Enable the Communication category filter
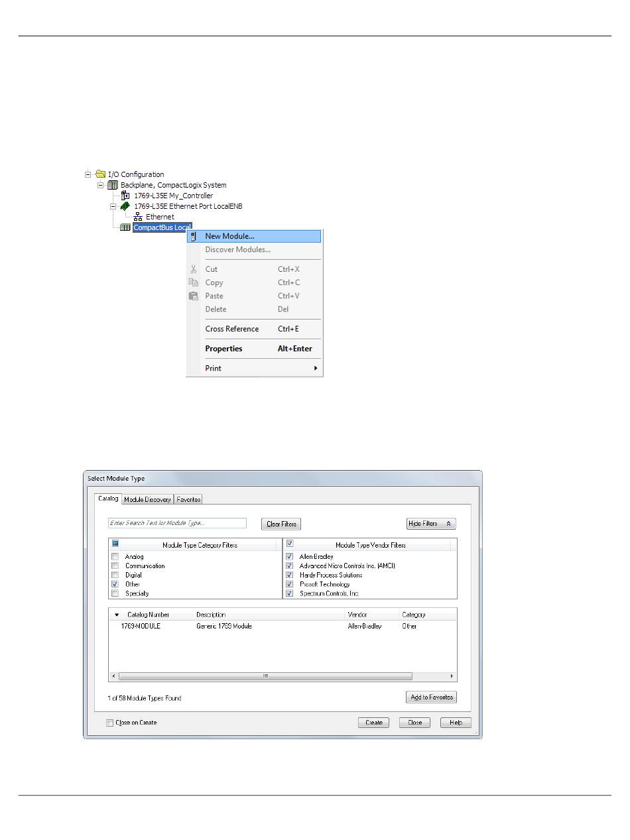The width and height of the screenshot is (630, 840). tap(115, 566)
